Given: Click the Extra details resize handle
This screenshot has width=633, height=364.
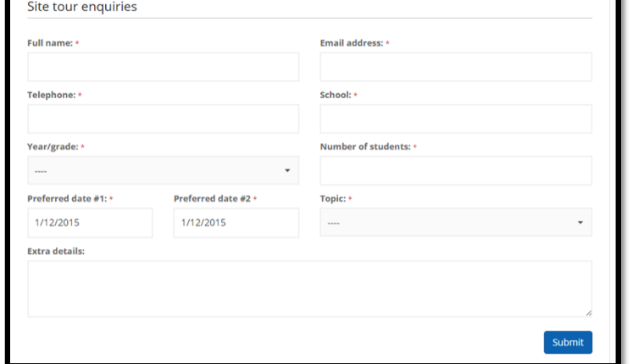Looking at the screenshot, I should point(588,313).
